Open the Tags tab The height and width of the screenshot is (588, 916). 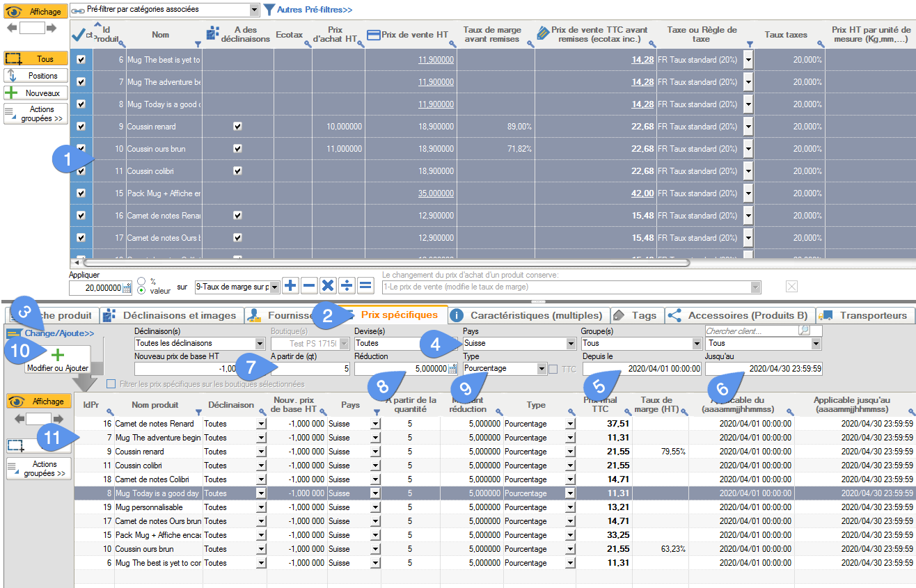tap(636, 315)
